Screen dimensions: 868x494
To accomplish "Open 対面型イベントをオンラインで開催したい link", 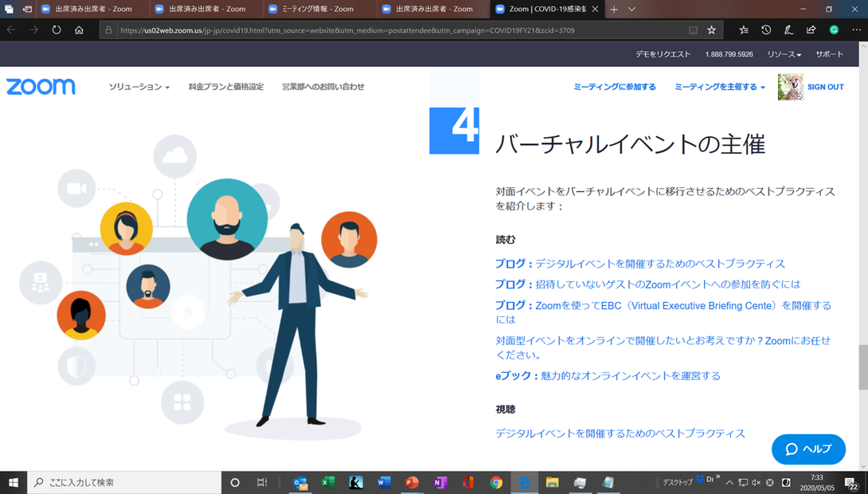I will click(663, 348).
